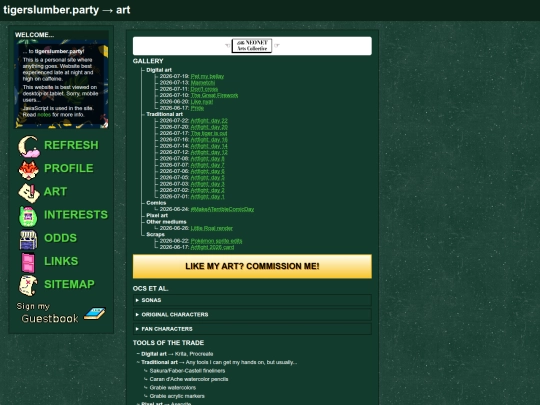The height and width of the screenshot is (405, 540).
Task: Click the moon icon beside REFRESH
Action: [x=29, y=146]
